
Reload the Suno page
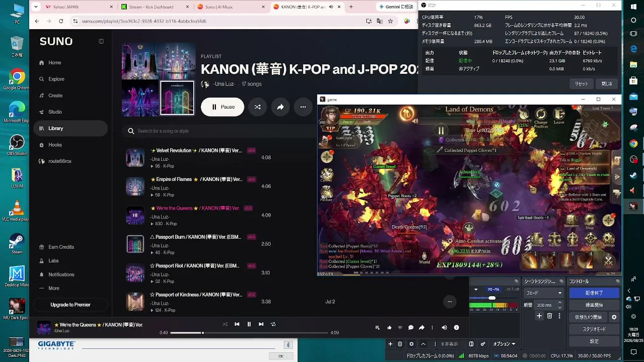pyautogui.click(x=61, y=21)
